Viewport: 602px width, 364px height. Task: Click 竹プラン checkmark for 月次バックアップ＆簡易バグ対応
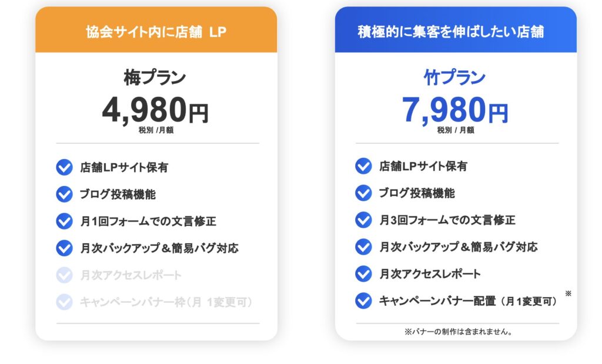tap(363, 247)
